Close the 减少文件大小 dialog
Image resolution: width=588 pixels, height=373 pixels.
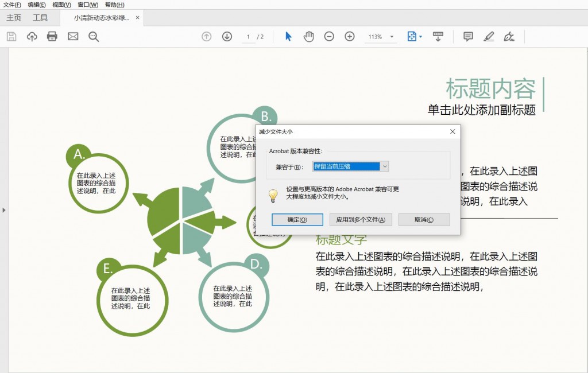point(452,131)
